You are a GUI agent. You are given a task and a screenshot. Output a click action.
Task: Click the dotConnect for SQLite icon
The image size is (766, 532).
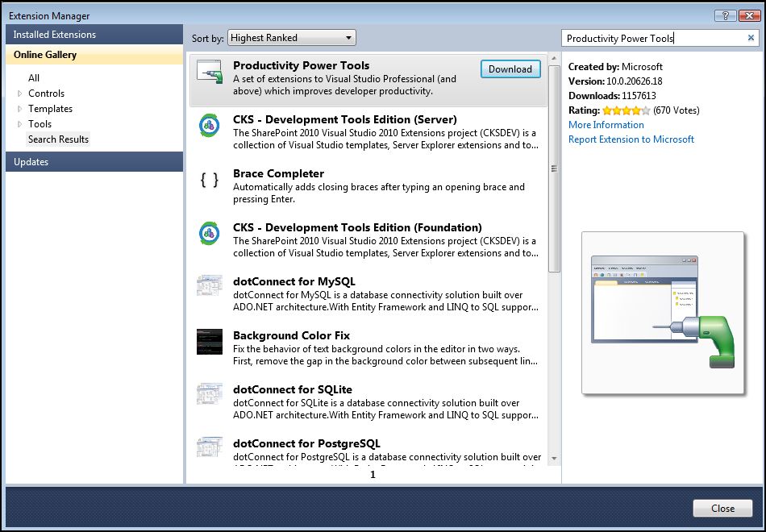point(210,393)
